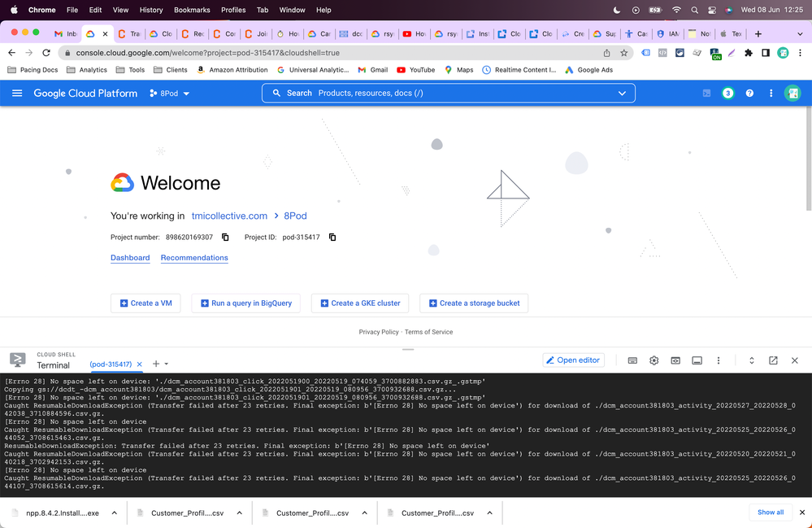Open the Gmail Inbox tab
812x528 pixels.
[x=65, y=33]
